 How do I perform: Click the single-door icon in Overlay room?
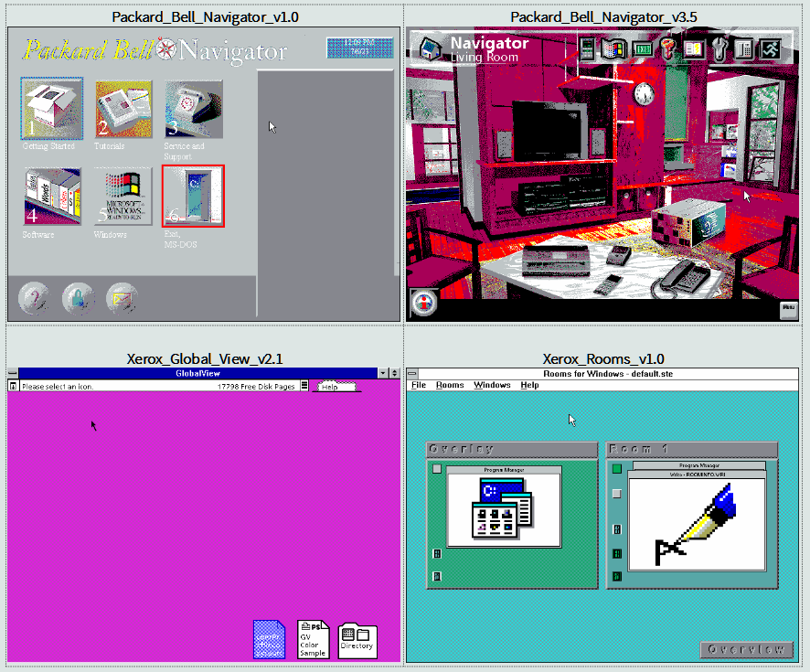point(437,576)
